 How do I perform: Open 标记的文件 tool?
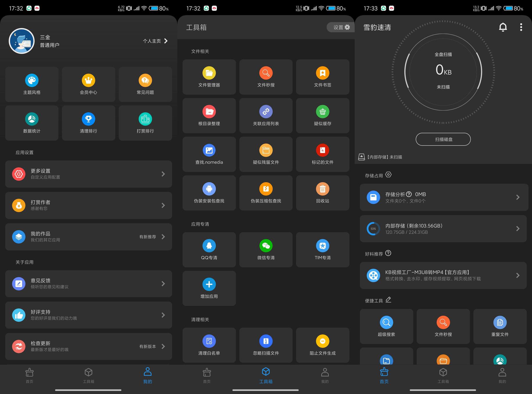(x=322, y=154)
